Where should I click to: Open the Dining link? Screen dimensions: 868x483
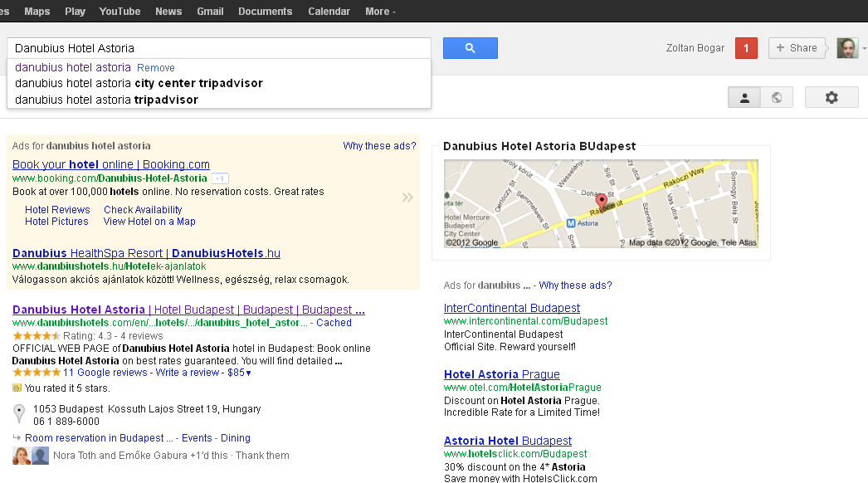coord(236,438)
